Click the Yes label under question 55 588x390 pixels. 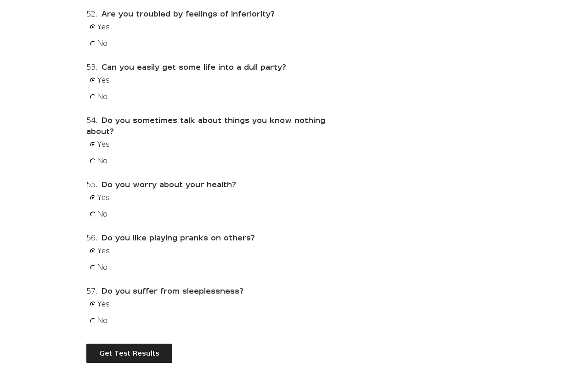[x=103, y=198]
